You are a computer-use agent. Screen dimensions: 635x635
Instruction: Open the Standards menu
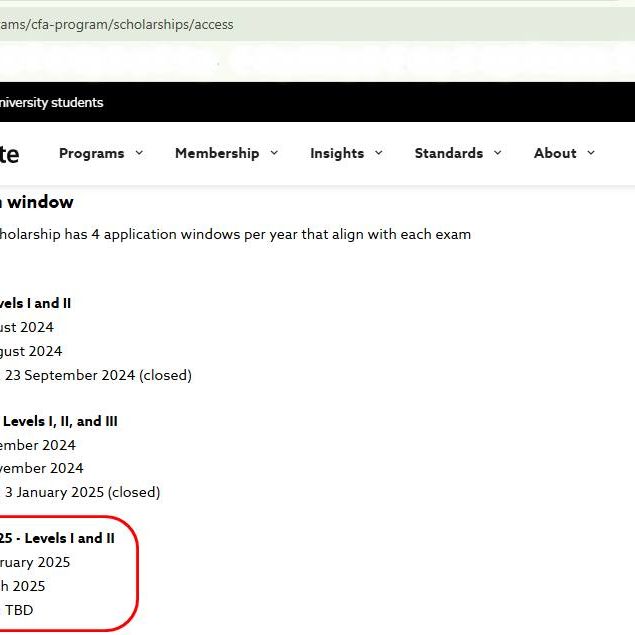pyautogui.click(x=448, y=153)
